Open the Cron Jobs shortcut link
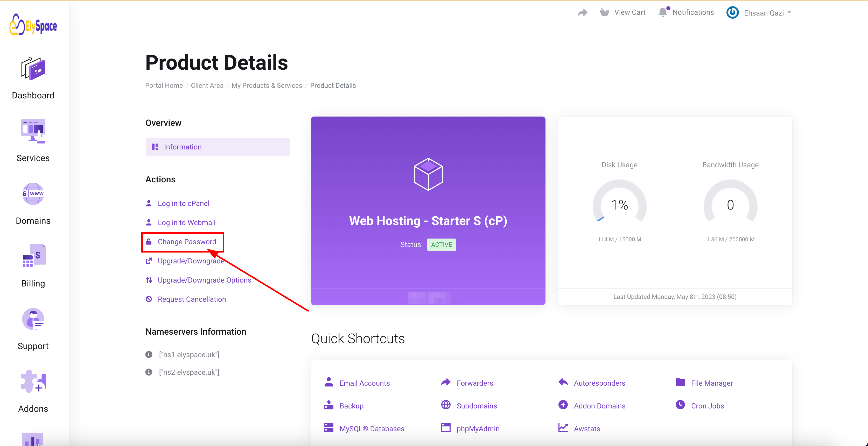 [x=707, y=406]
